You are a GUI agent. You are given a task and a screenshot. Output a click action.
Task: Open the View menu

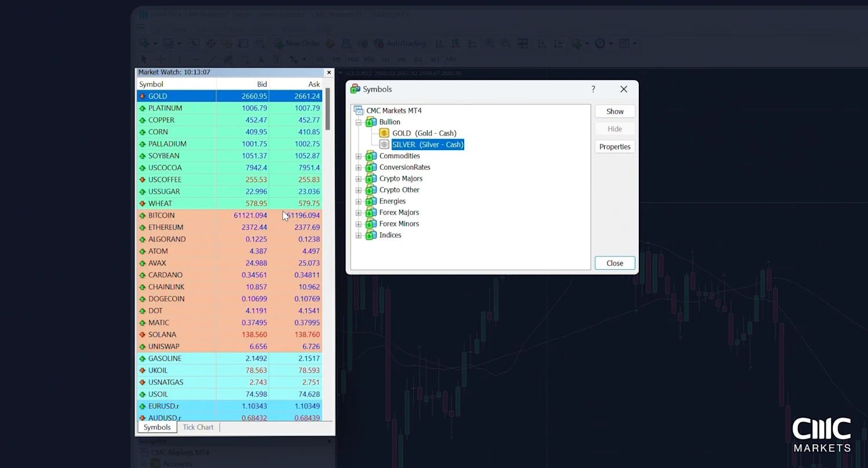[x=178, y=29]
